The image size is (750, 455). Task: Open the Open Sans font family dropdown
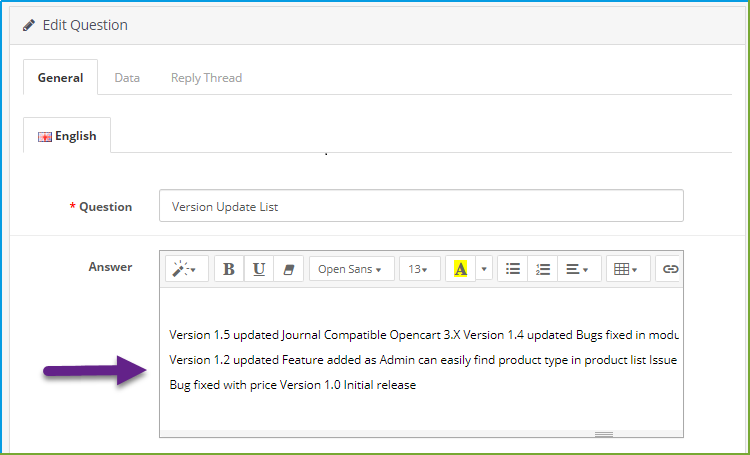point(352,269)
